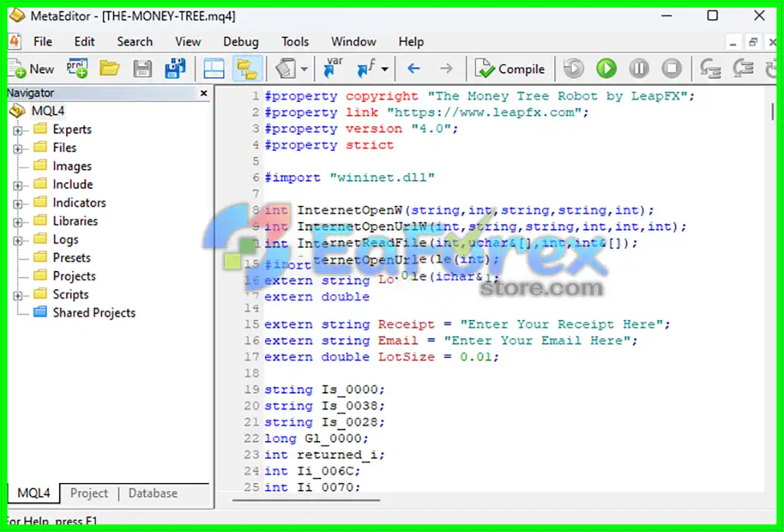Screen dimensions: 784x532
Task: Click the start debugging on history icon
Action: [573, 68]
